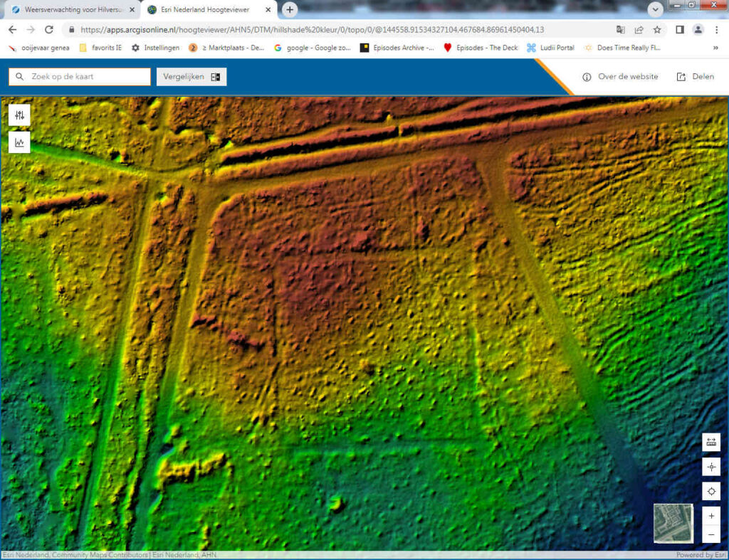Zoom out with the minus button
Viewport: 729px width, 560px height.
[710, 534]
